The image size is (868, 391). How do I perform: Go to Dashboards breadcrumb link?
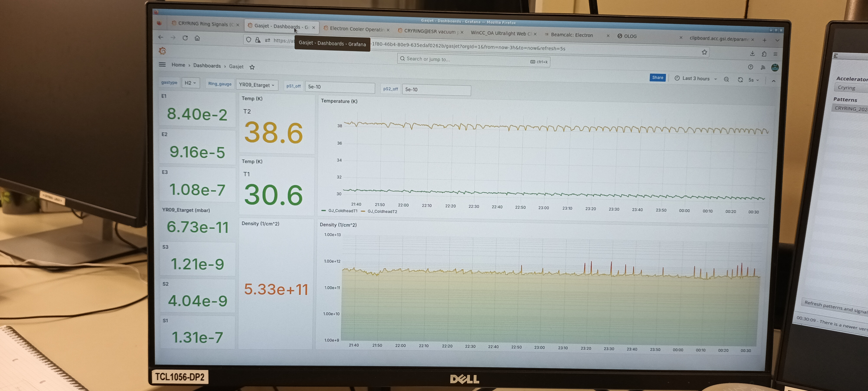pos(207,66)
